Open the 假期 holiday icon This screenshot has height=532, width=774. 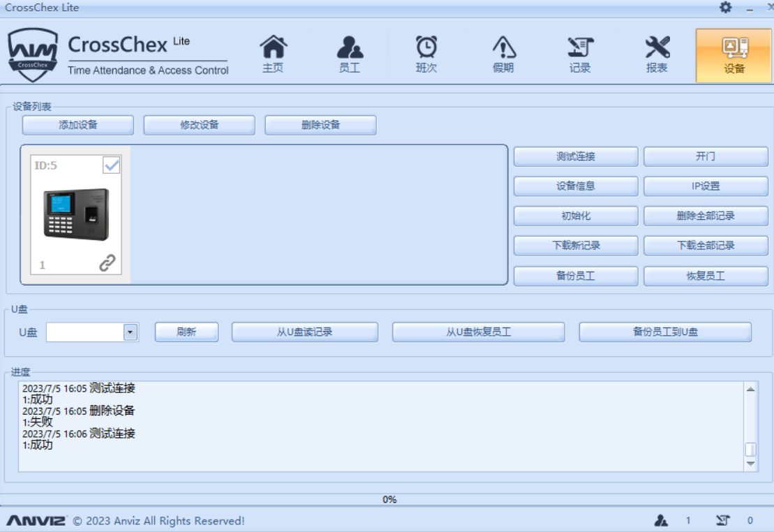coord(503,54)
